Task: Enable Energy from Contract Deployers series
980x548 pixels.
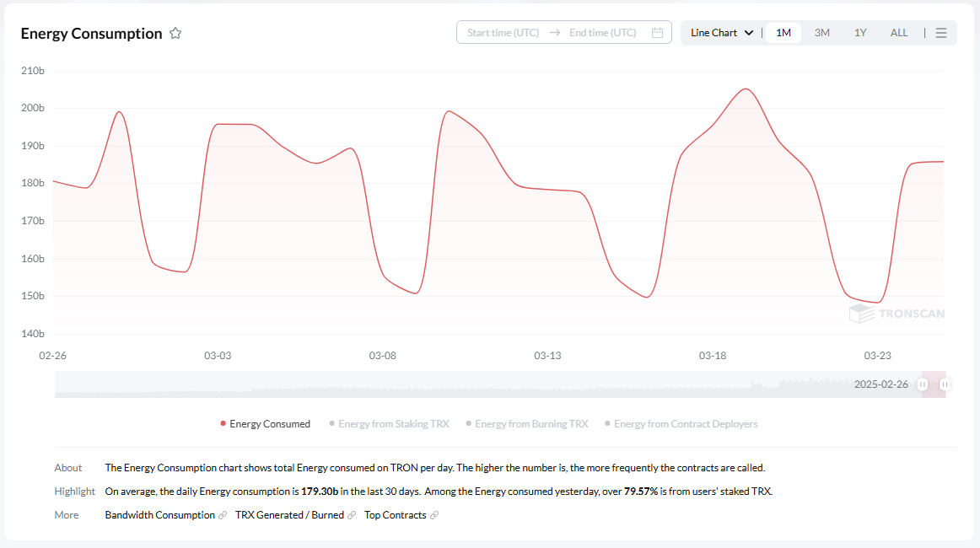Action: [x=681, y=424]
